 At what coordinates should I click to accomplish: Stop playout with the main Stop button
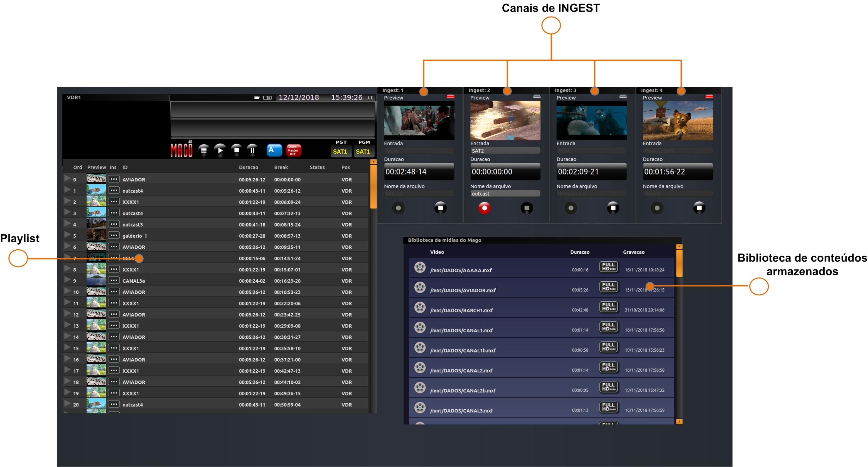pos(237,150)
